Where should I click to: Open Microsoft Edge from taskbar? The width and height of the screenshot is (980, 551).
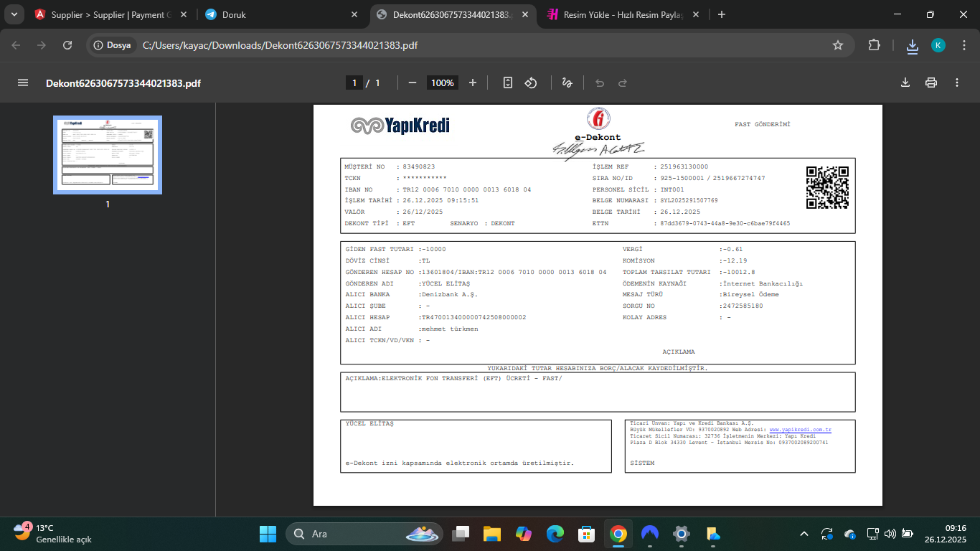click(555, 534)
